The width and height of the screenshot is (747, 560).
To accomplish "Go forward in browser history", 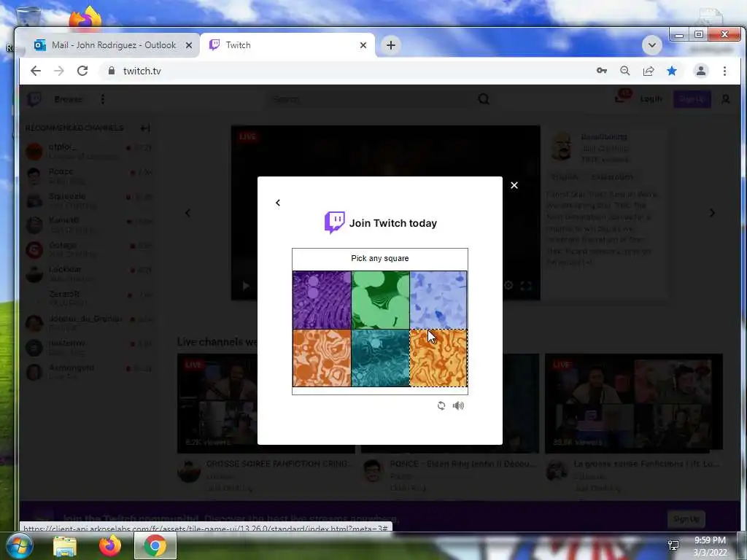I will pos(59,71).
